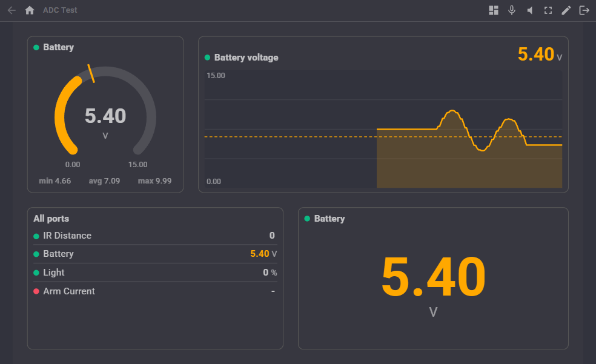The height and width of the screenshot is (364, 596).
Task: Click the ADC Test dashboard title
Action: click(60, 10)
